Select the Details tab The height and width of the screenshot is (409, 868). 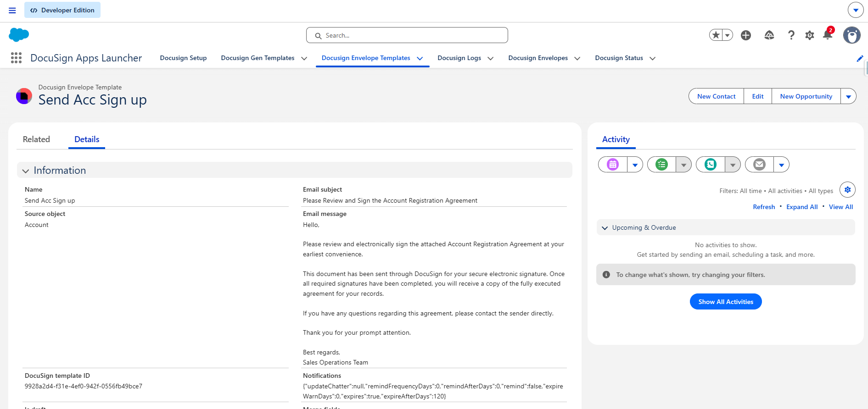(x=87, y=139)
